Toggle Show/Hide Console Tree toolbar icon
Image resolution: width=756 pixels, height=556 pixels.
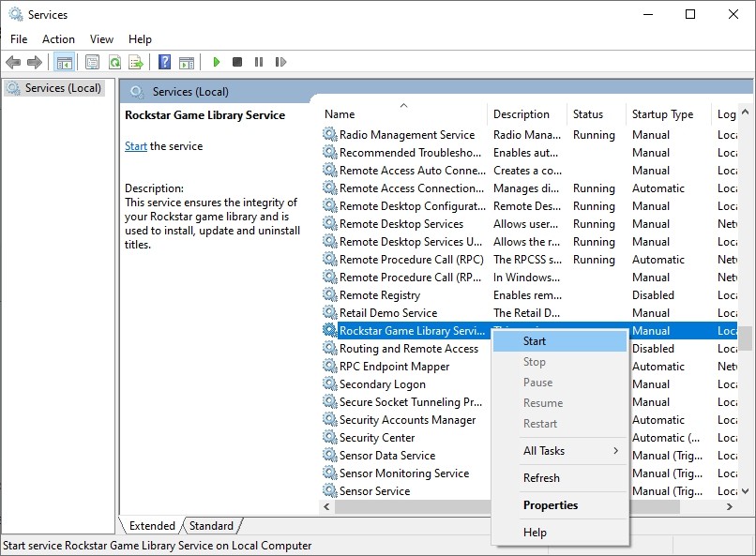[64, 62]
